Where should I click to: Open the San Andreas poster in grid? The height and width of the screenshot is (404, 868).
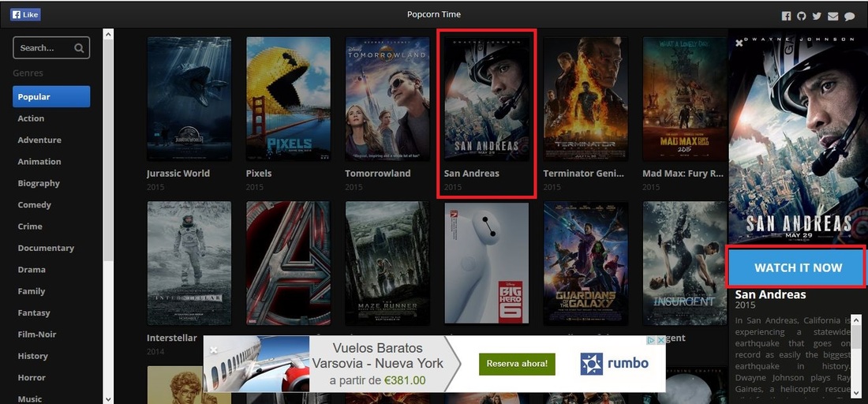(x=487, y=99)
